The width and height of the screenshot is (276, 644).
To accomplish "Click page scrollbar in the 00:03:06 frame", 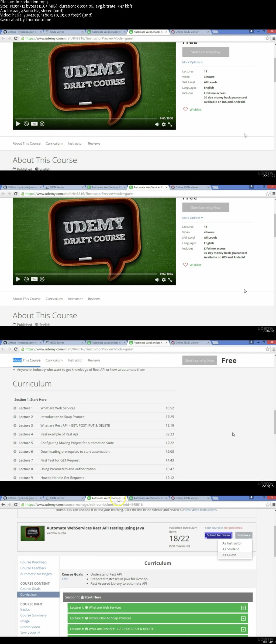I will click(x=275, y=422).
